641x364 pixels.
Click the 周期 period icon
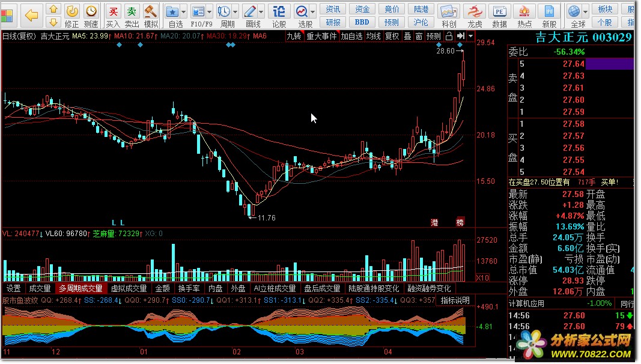click(223, 11)
